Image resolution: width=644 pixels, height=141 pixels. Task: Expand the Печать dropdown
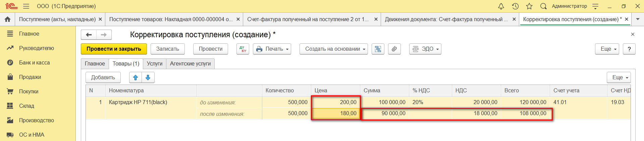[x=272, y=49]
